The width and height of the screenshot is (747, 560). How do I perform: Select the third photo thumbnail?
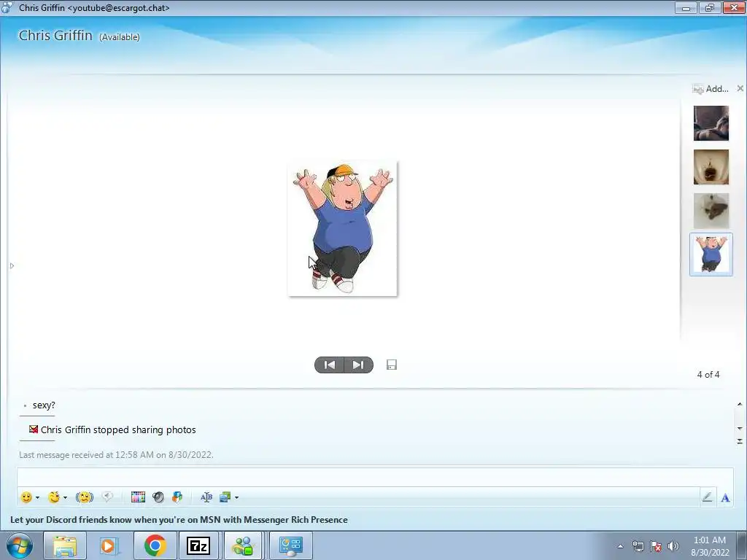[711, 211]
